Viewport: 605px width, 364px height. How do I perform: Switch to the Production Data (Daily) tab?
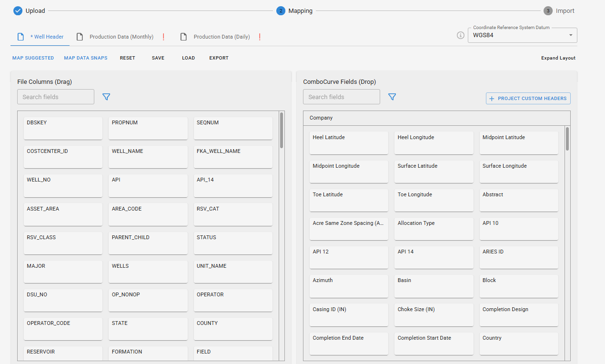coord(222,37)
